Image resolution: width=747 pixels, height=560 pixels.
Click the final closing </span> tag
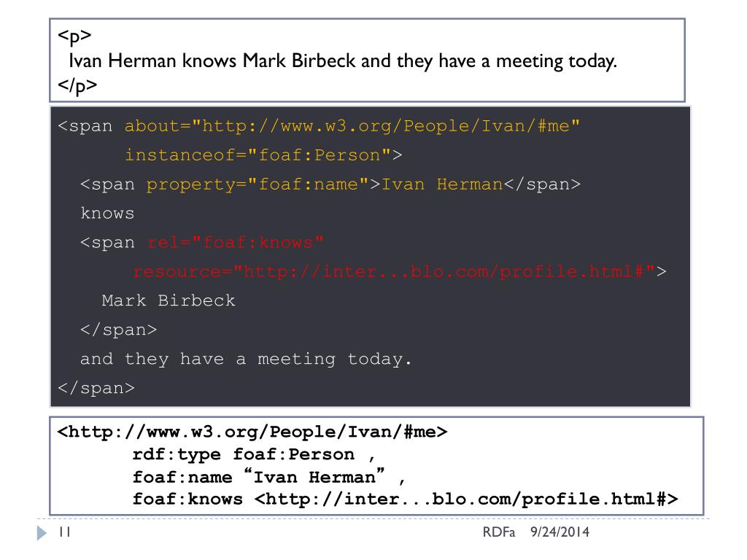coord(96,388)
